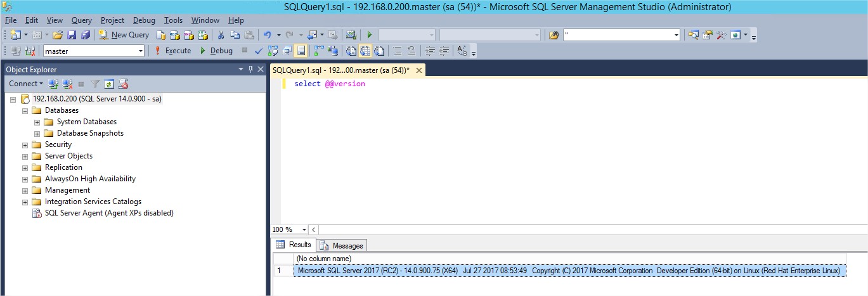Click Display Estimated Execution Plan icon
This screenshot has height=296, width=868.
[273, 51]
